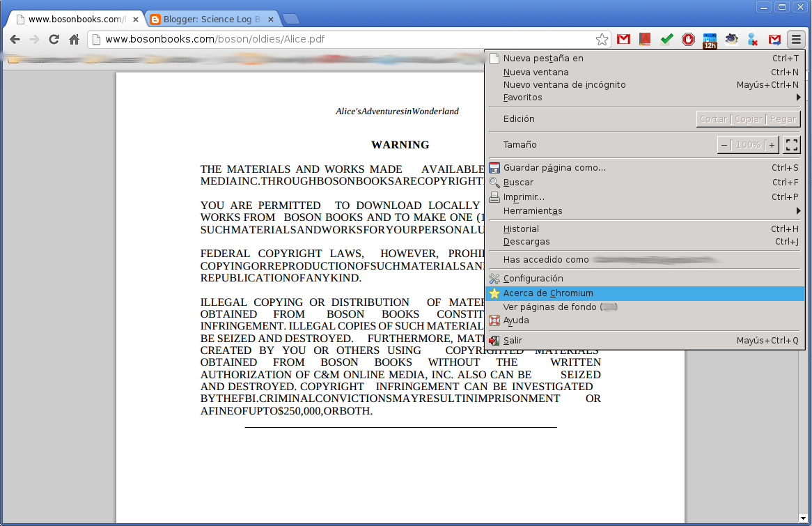The height and width of the screenshot is (526, 812).
Task: Click the fullscreen icon in Tamaño row
Action: click(x=791, y=145)
